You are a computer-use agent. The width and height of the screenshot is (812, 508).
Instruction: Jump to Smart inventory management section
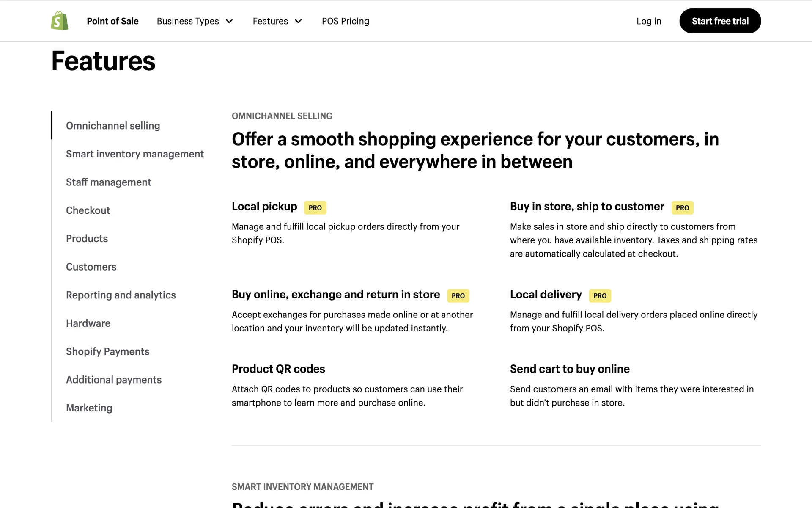[135, 154]
